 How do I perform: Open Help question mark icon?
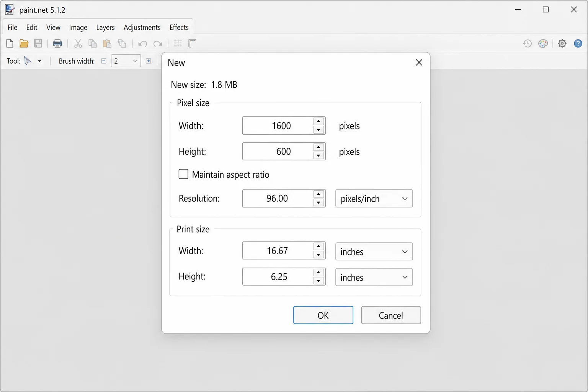coord(578,43)
